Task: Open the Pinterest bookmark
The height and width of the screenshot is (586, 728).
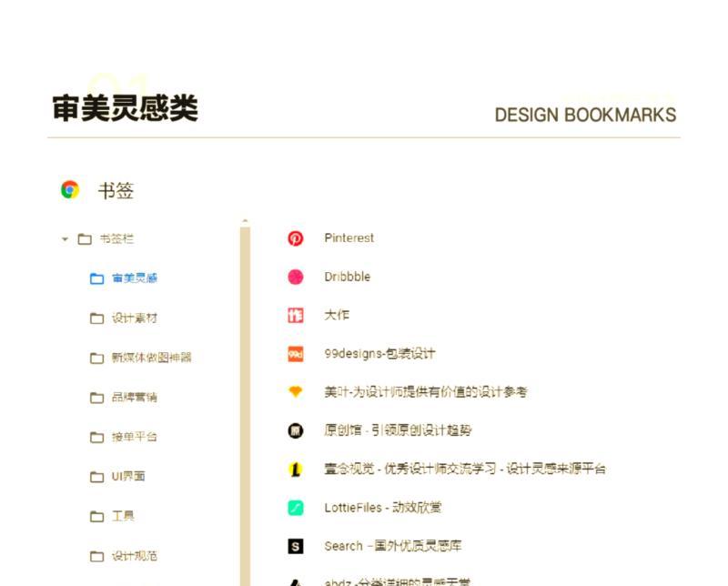Action: click(349, 237)
